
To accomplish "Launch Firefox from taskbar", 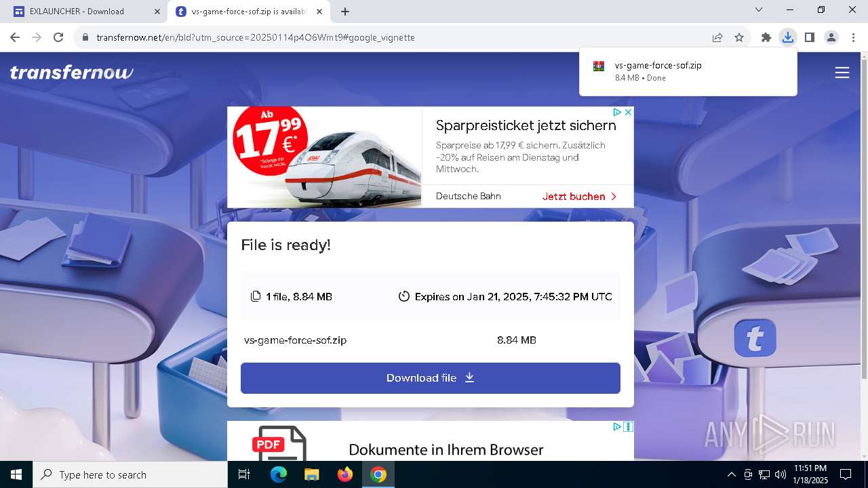I will [344, 474].
